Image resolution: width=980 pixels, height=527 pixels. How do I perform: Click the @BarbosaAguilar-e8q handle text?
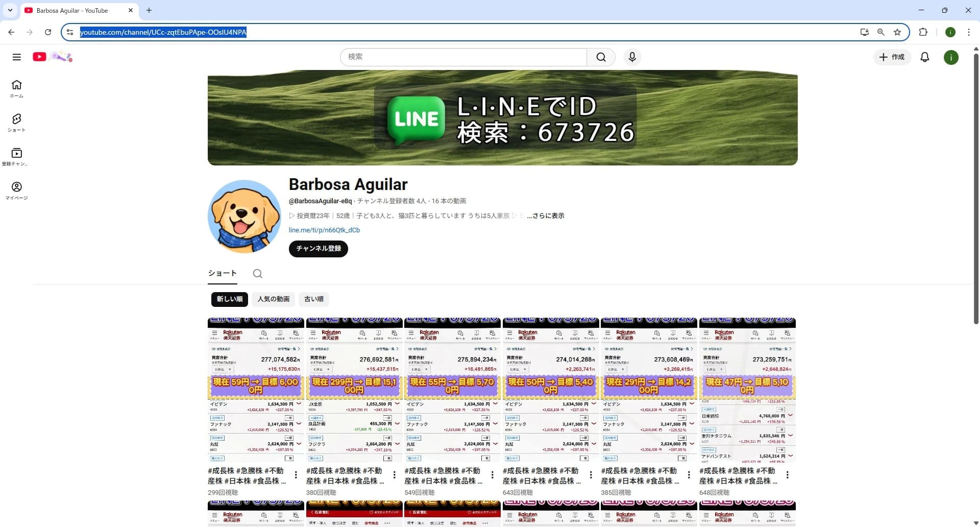(x=320, y=201)
